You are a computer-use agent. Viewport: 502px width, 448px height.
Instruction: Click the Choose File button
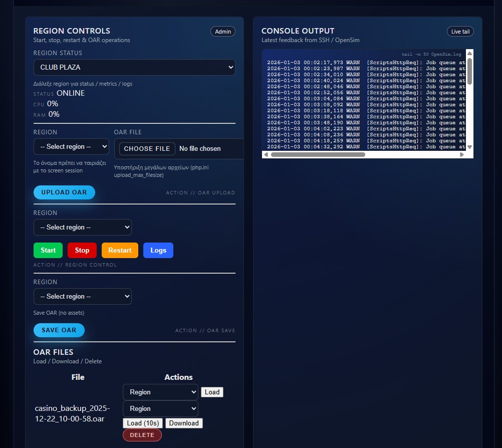pos(147,149)
